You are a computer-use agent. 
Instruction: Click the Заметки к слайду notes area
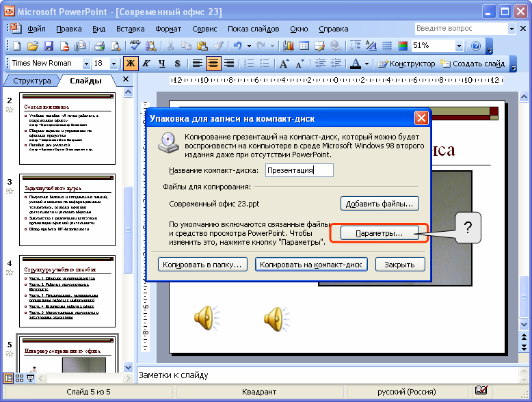(328, 375)
